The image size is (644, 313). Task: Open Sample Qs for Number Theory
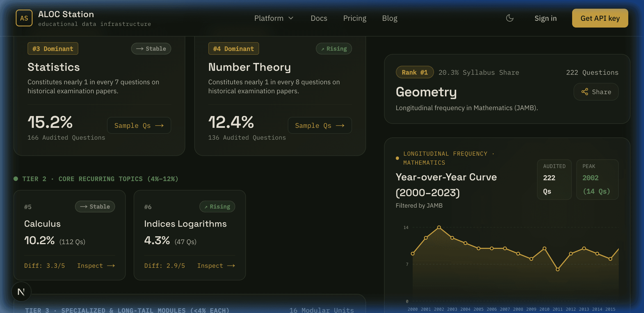pos(320,125)
